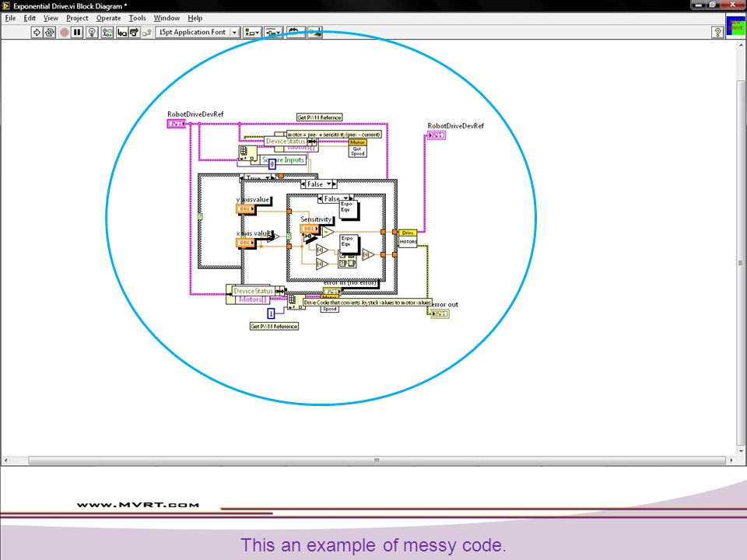Select Expo Eqn subVI overlapping inner False selector
Screen dimensions: 747x560
coord(349,210)
